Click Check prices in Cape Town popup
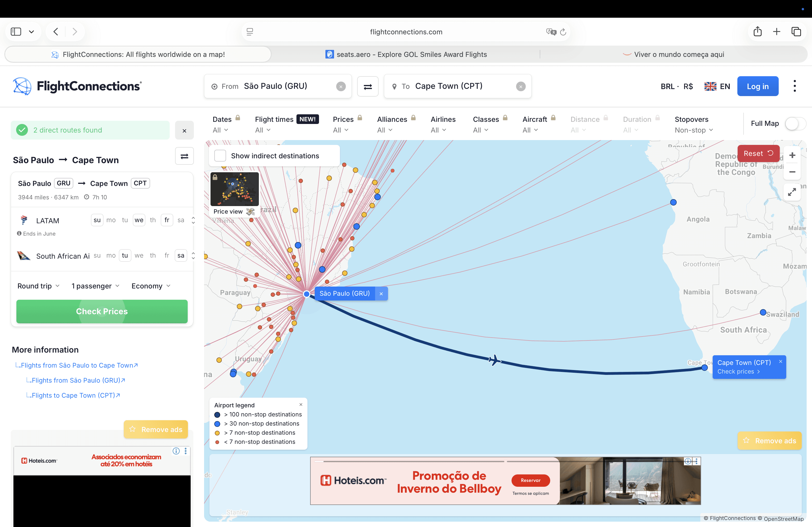The image size is (812, 527). 739,372
